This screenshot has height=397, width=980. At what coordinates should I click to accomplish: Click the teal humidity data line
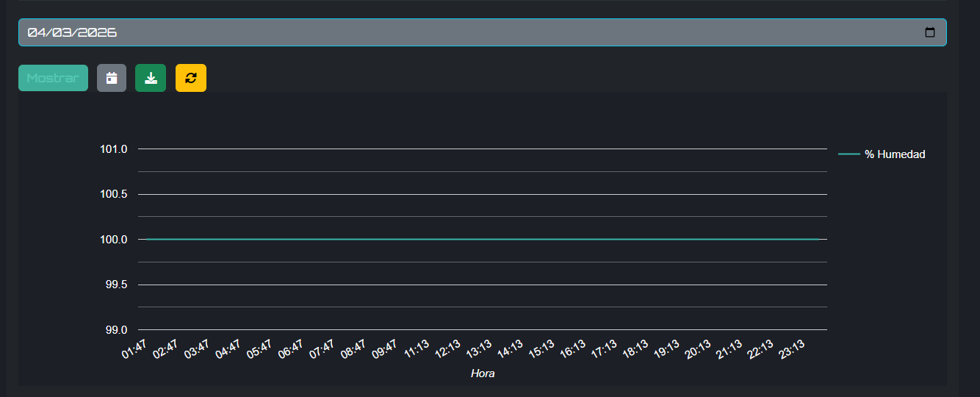coord(483,239)
